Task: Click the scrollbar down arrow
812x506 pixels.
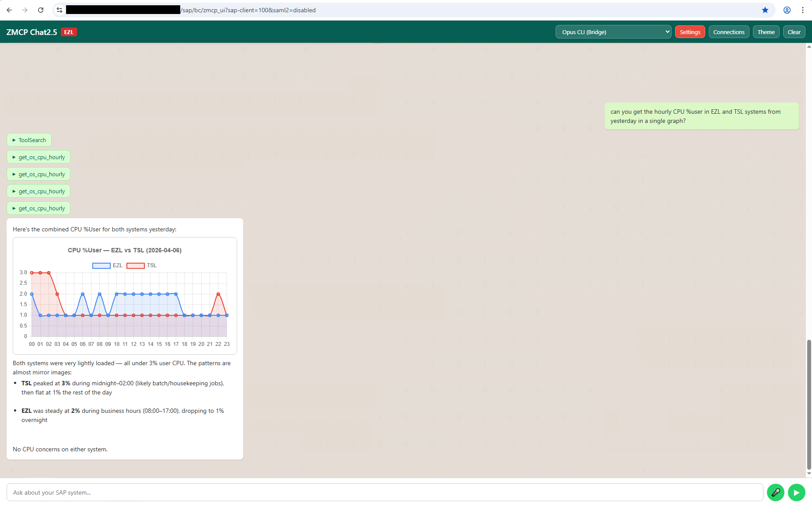Action: [x=809, y=474]
